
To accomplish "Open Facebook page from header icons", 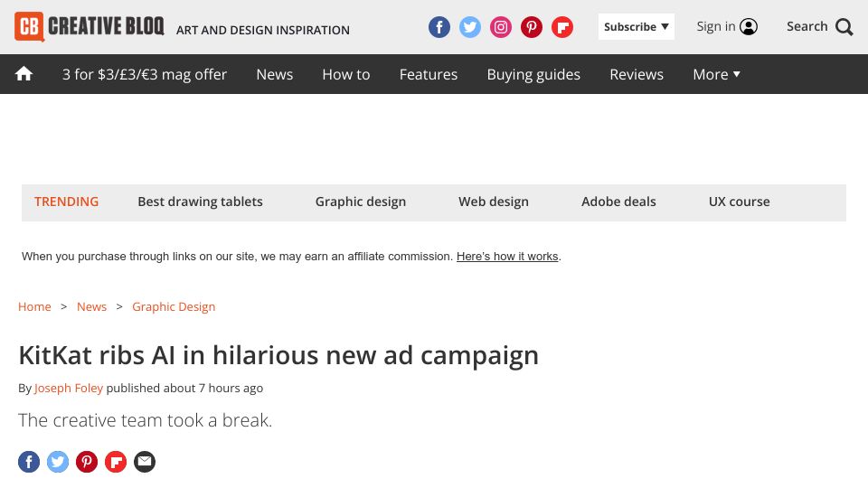I will (x=439, y=27).
